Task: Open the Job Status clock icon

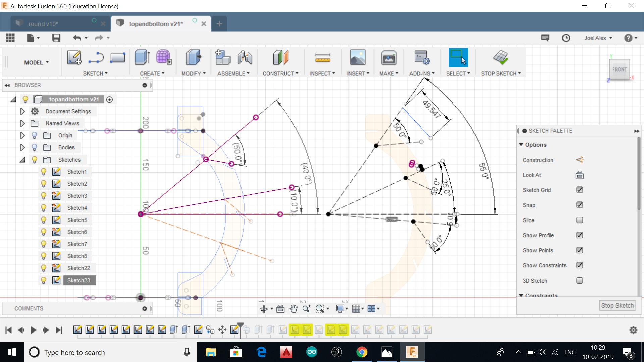Action: point(566,38)
